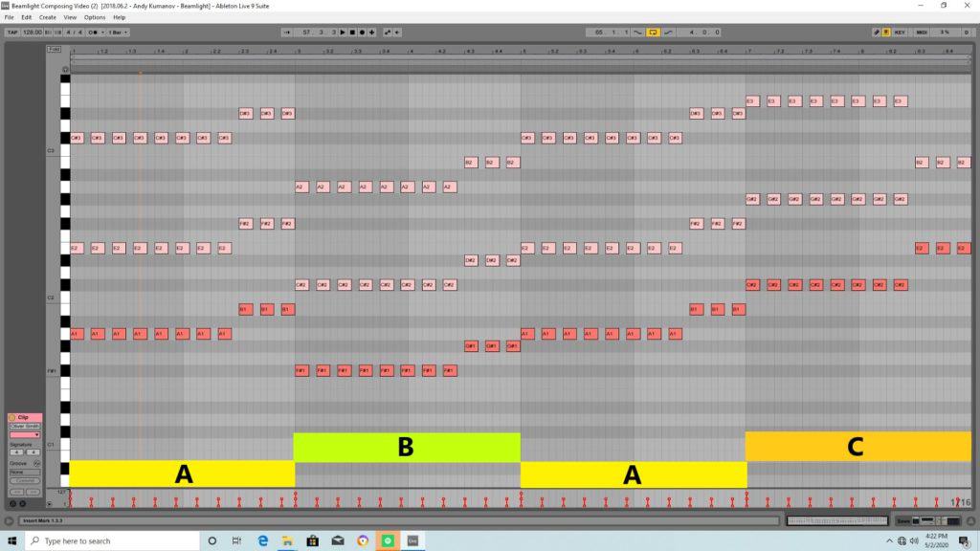The width and height of the screenshot is (980, 551).
Task: Click the Stop button in transport
Action: (x=352, y=32)
